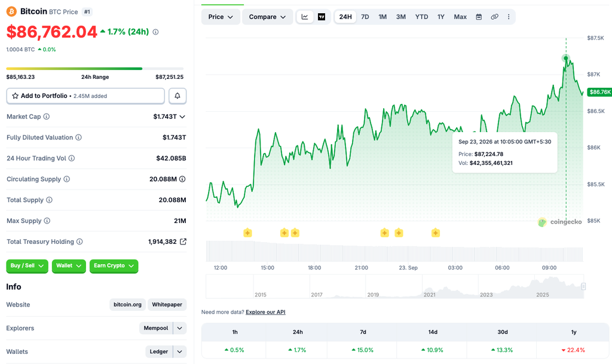
Task: Click the 14d 10.9% change cell
Action: coord(433,350)
